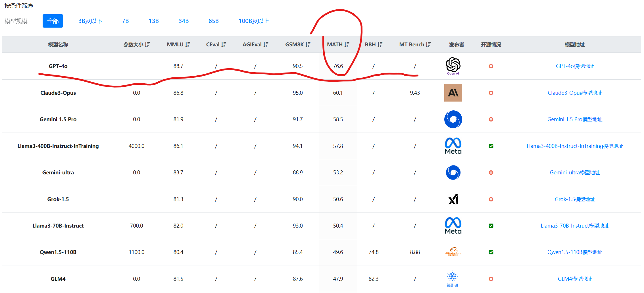The width and height of the screenshot is (644, 293).
Task: Select the 全部 model size filter
Action: 53,21
